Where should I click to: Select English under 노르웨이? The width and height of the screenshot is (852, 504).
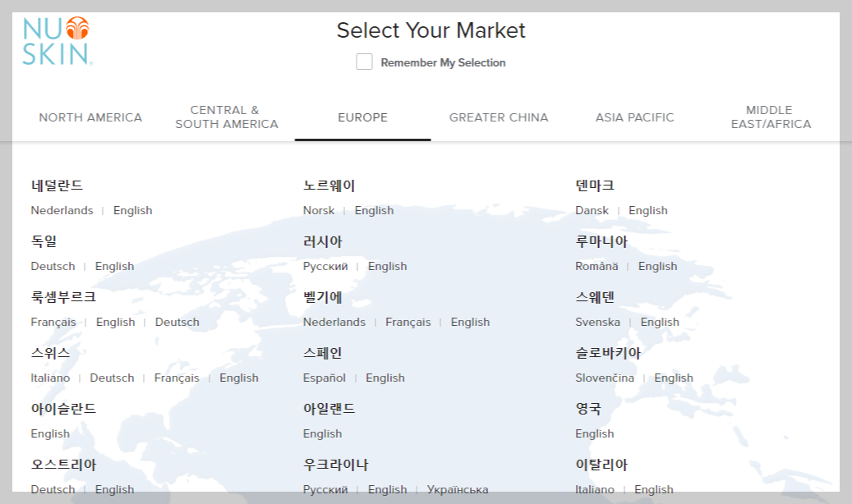(374, 210)
